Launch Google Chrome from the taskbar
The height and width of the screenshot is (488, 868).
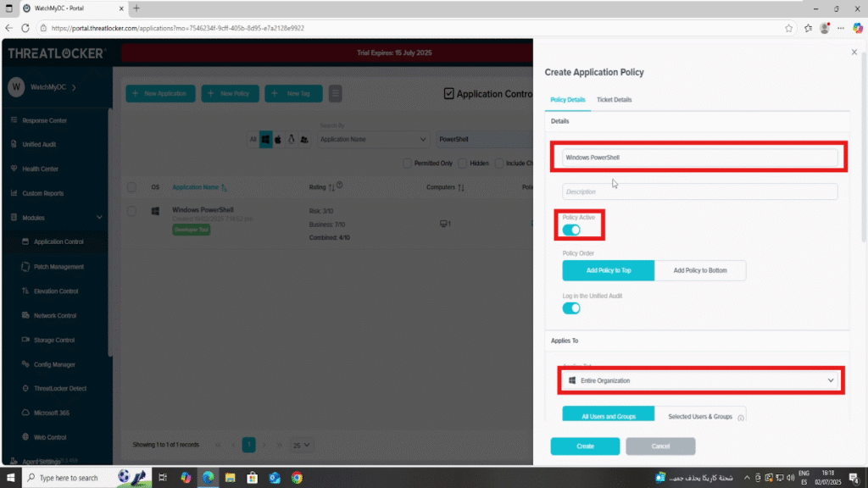[x=298, y=478]
